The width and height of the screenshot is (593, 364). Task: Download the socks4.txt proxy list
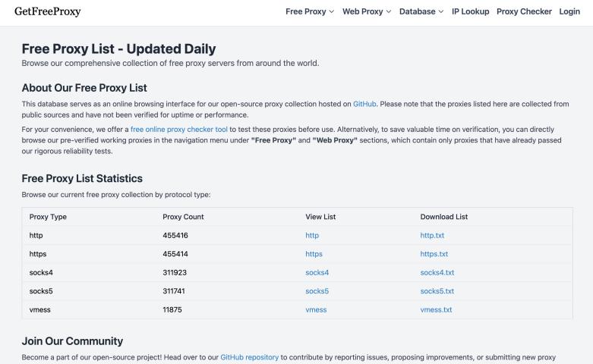point(437,272)
